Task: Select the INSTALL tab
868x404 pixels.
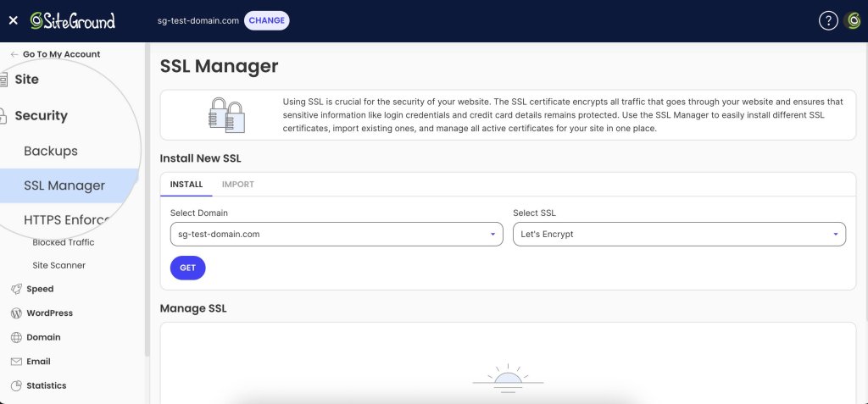Action: (186, 185)
